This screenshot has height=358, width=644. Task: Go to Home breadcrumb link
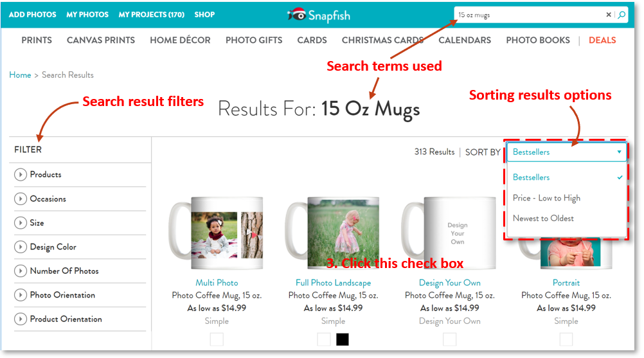coord(20,75)
